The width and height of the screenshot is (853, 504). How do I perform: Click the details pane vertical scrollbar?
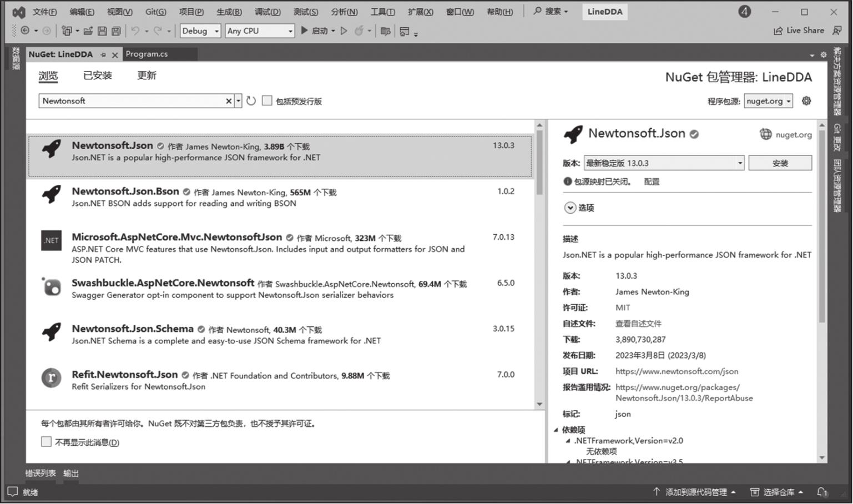pos(822,226)
